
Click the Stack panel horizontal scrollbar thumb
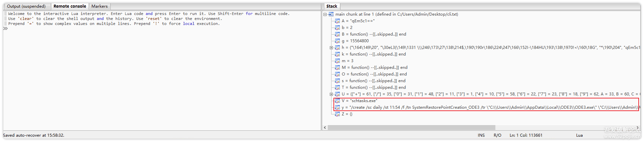pyautogui.click(x=411, y=128)
